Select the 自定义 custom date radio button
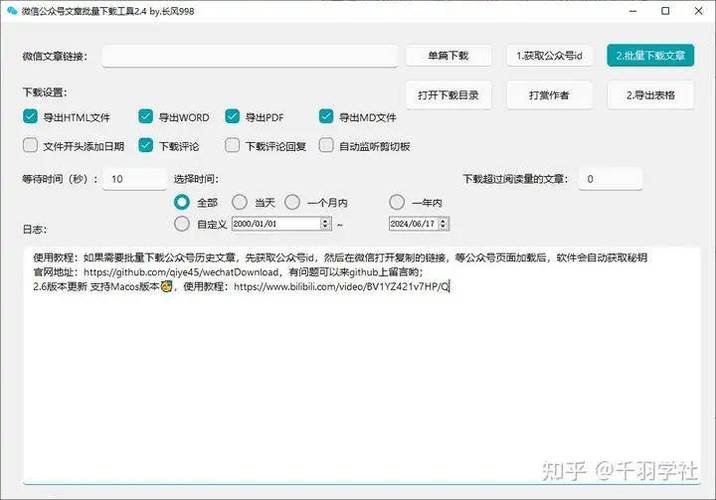Viewport: 716px width, 500px height. point(182,223)
